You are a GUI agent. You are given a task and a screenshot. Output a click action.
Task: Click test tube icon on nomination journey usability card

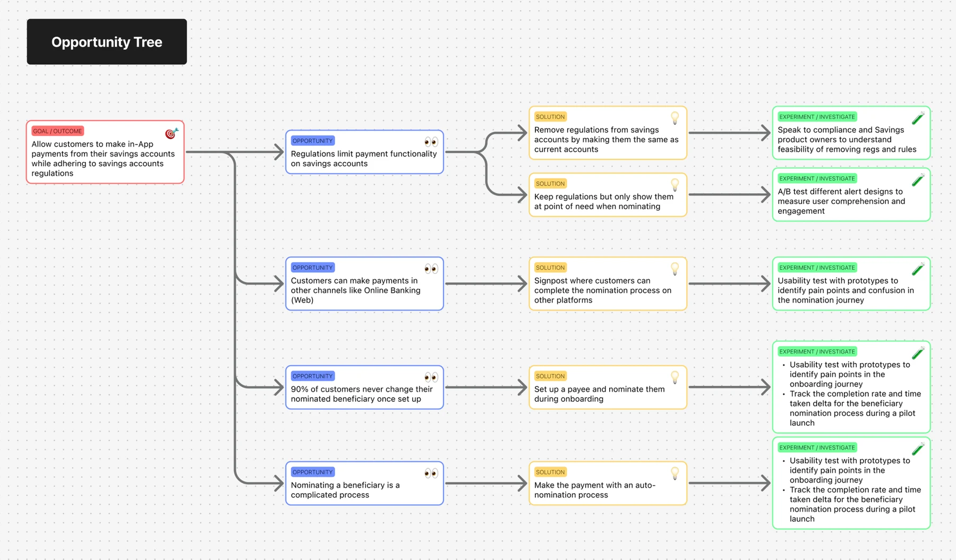918,269
